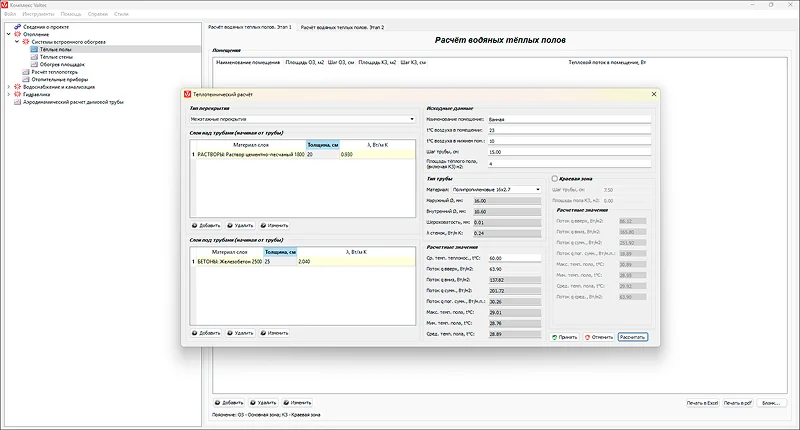Click the Бланк... button
Screen dimensions: 800x430
771,403
